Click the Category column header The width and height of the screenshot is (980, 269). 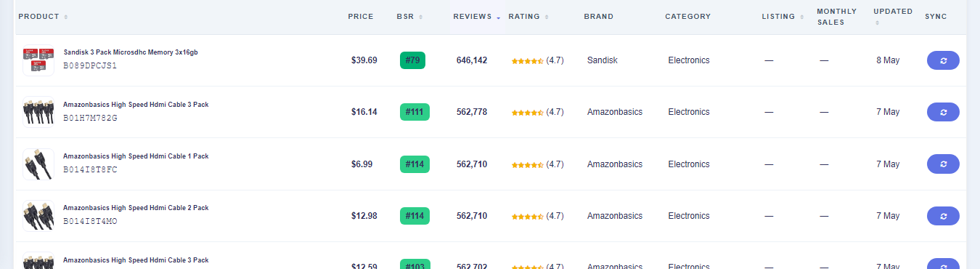[687, 17]
